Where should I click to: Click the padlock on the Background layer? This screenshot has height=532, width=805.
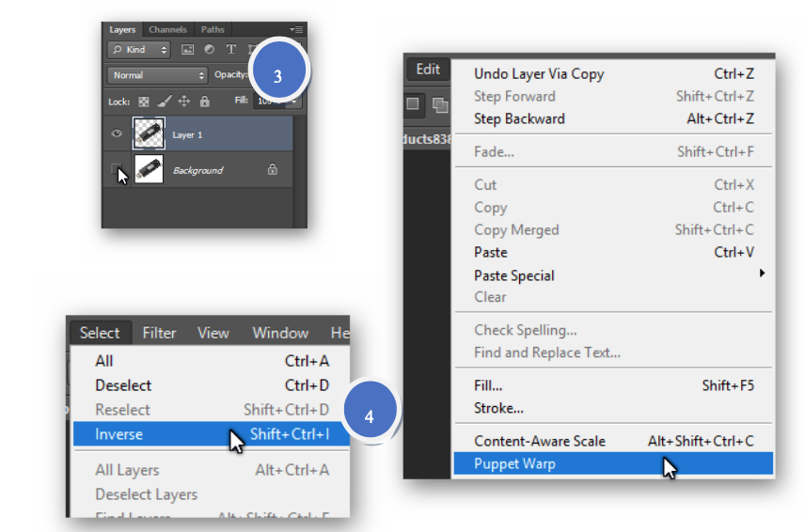(x=273, y=170)
